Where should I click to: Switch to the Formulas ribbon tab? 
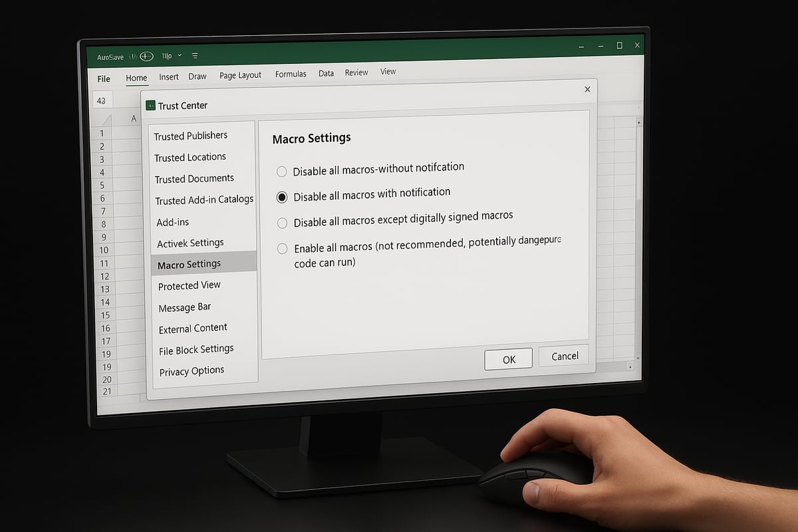tap(291, 74)
